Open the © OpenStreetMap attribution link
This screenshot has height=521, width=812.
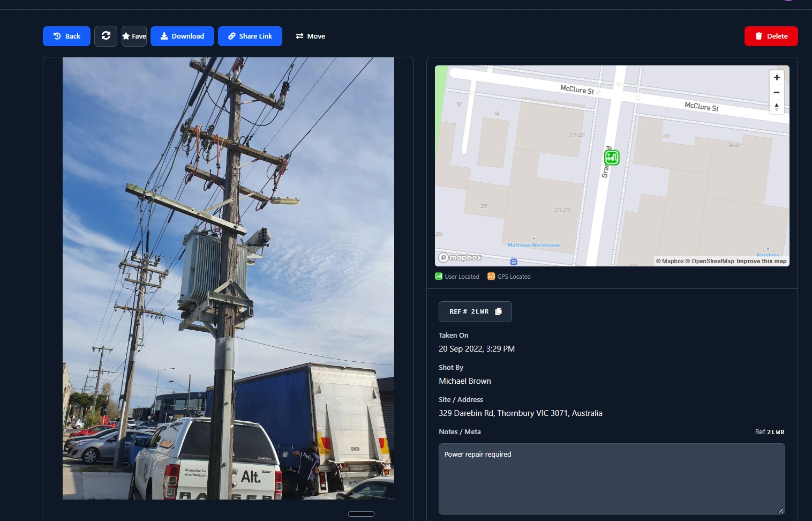[x=710, y=261]
